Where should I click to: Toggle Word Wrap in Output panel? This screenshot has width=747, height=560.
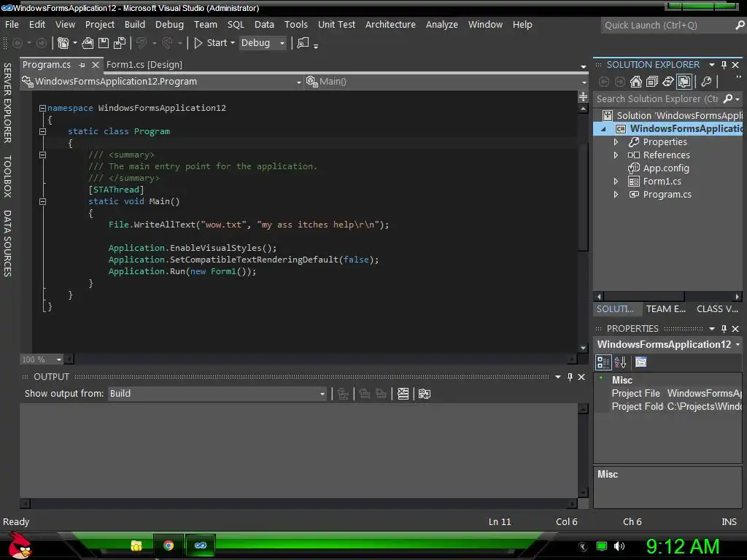(425, 394)
